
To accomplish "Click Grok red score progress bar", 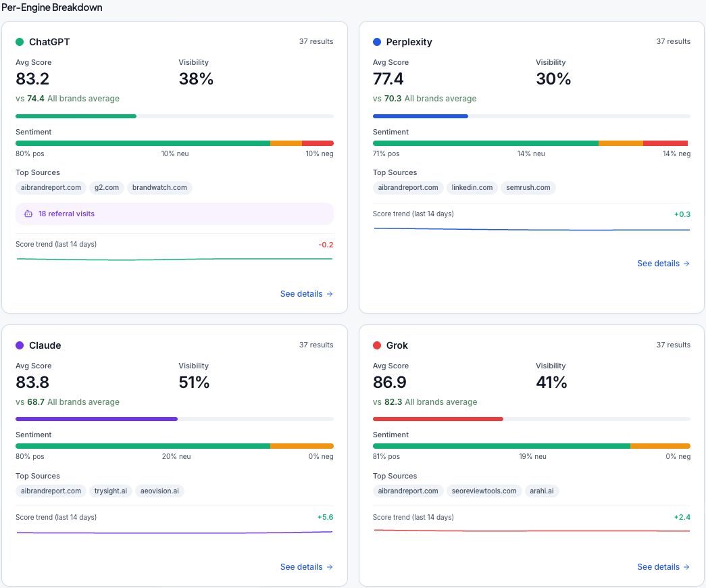I will (531, 419).
